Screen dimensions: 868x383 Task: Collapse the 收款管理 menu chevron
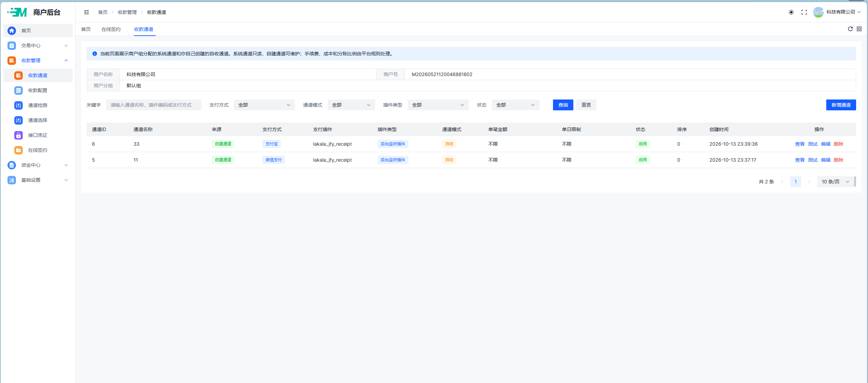(x=66, y=60)
